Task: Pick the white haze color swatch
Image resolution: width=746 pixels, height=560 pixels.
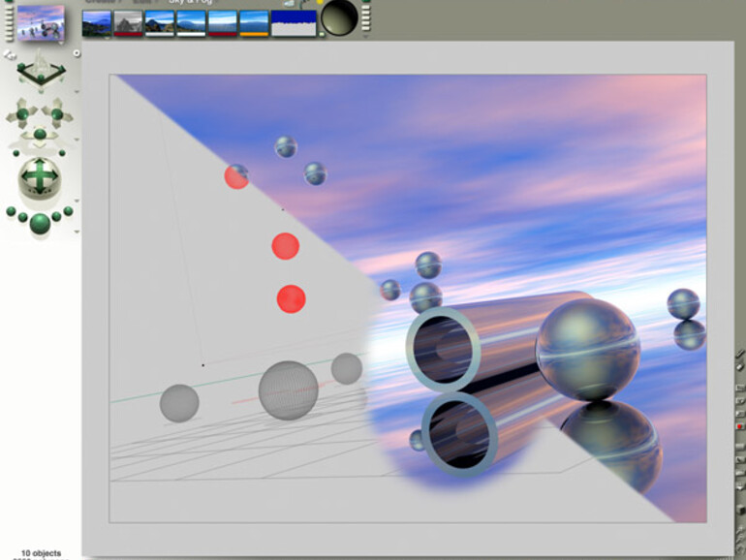Action: [191, 34]
